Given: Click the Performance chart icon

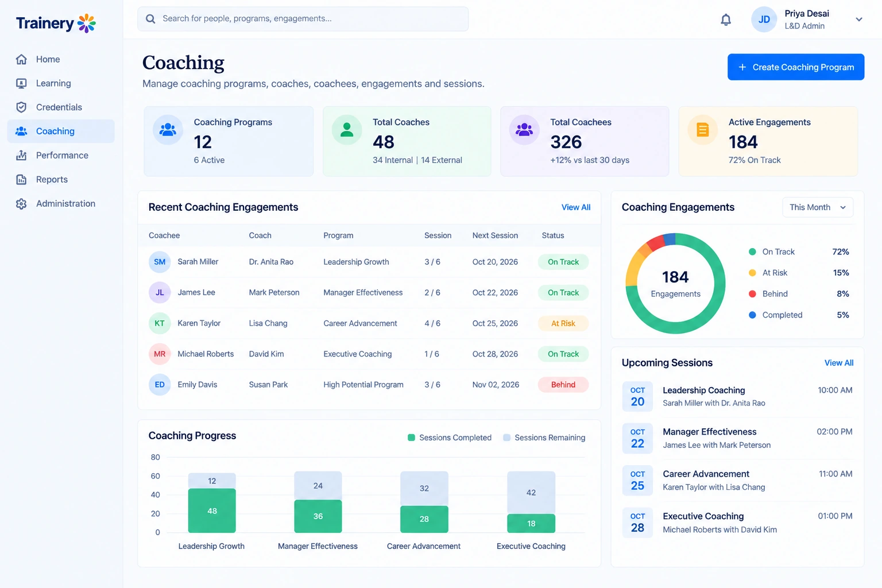Looking at the screenshot, I should (21, 155).
